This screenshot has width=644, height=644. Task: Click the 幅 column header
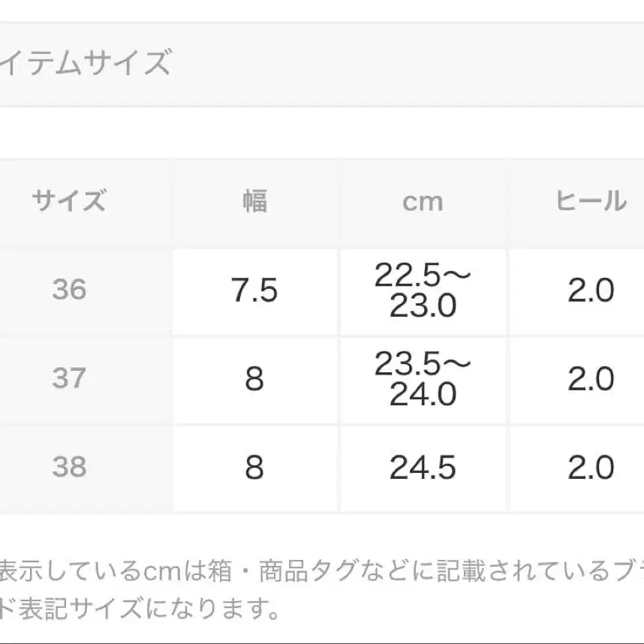click(x=254, y=201)
